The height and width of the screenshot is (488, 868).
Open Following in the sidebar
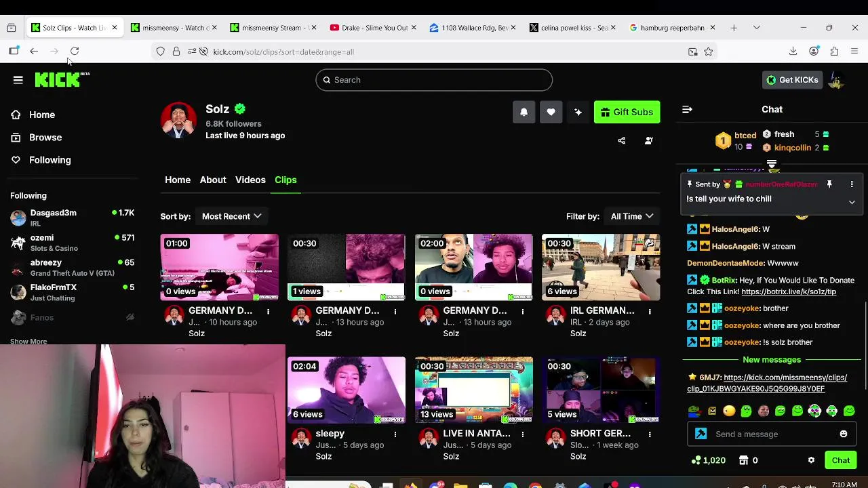50,160
